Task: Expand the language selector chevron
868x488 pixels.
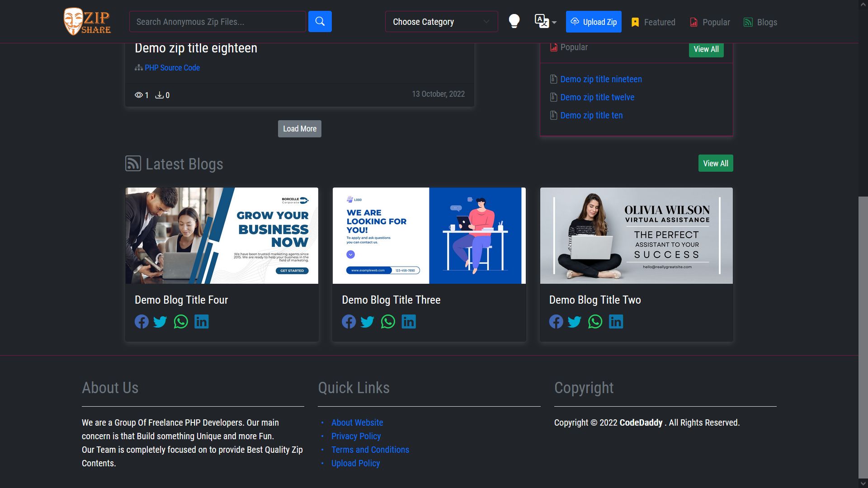Action: click(553, 23)
